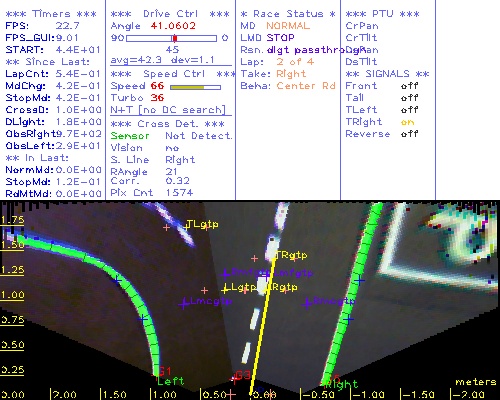Click the G3 red marker near the origin
Screen dimensions: 500x400
242,376
